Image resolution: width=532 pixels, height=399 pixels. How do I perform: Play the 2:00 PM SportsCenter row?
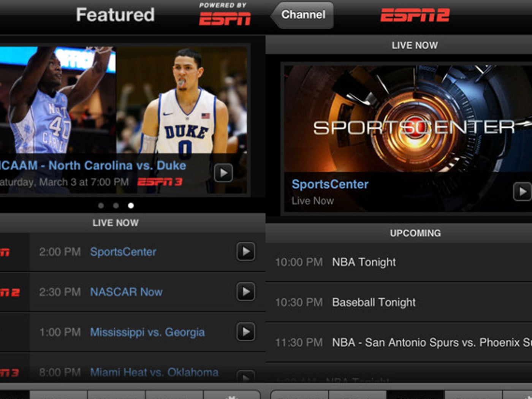click(x=246, y=252)
